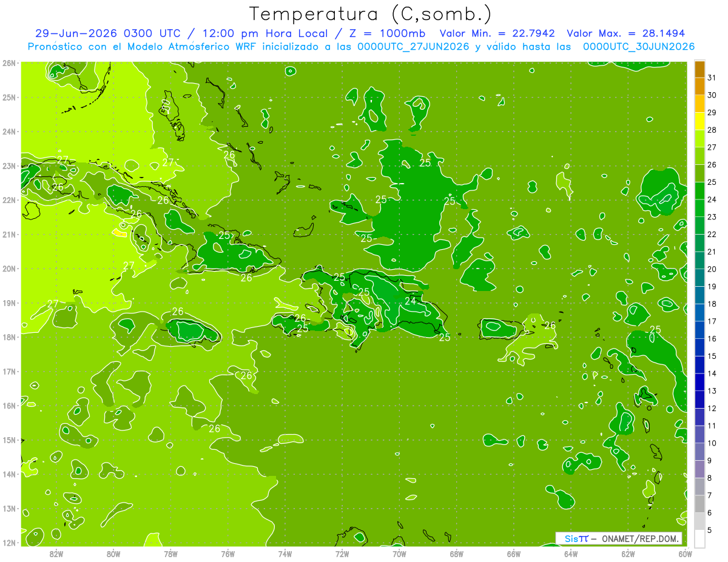Click the legend scale value 31

click(712, 78)
